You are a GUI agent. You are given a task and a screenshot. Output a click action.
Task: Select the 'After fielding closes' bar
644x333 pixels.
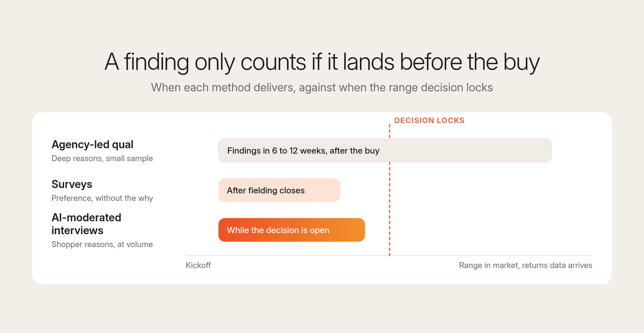pyautogui.click(x=279, y=190)
